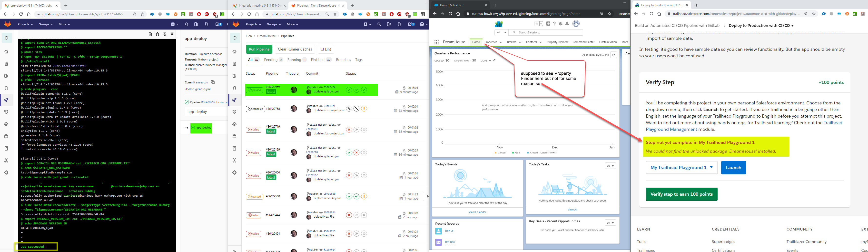Open View Calendar link
Screen dimensions: 868x252
(x=477, y=212)
